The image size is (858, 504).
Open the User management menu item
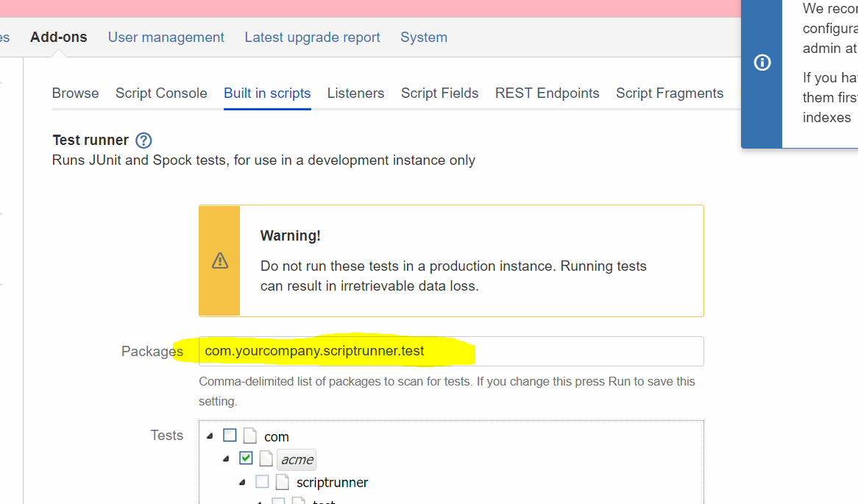click(x=166, y=37)
